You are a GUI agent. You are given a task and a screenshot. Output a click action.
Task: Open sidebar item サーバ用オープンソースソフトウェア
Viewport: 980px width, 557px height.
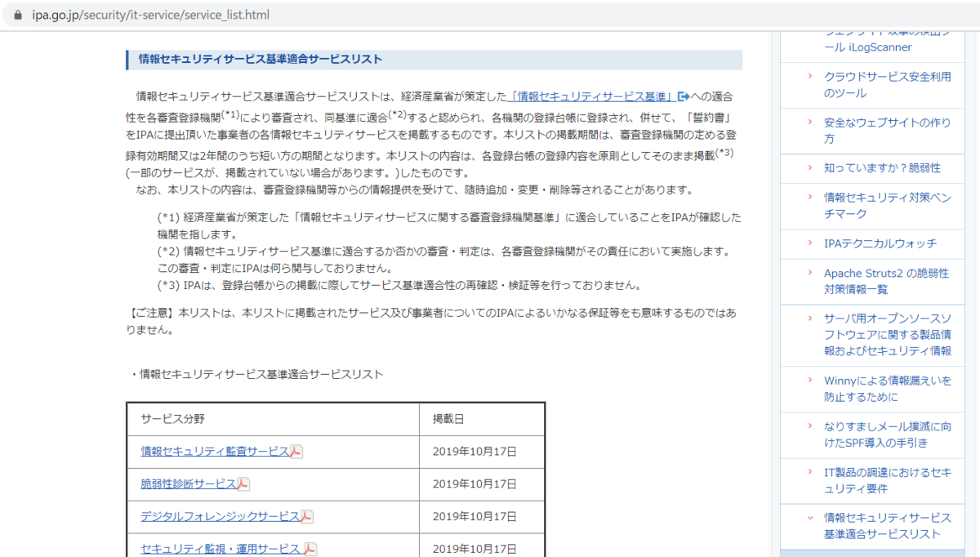click(887, 334)
